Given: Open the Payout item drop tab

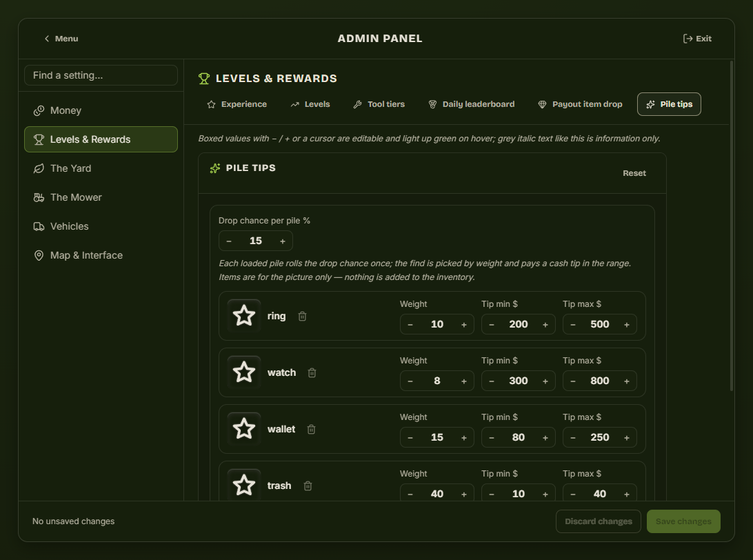Looking at the screenshot, I should (x=580, y=104).
